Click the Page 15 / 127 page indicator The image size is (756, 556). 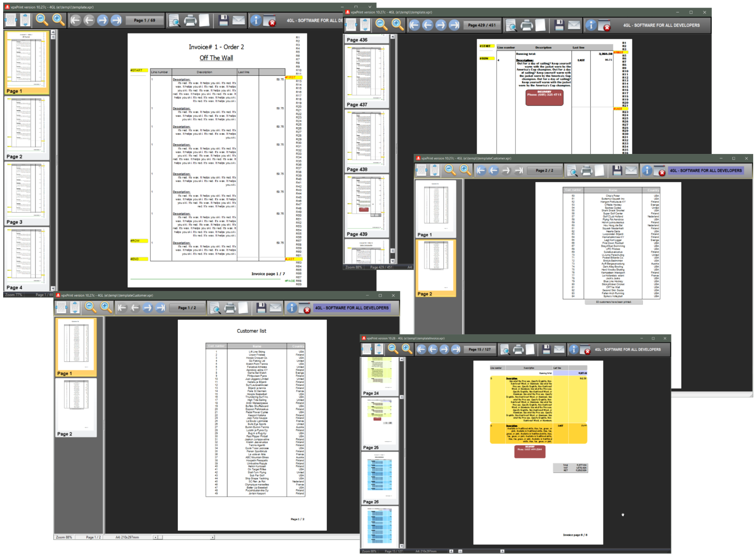point(479,349)
